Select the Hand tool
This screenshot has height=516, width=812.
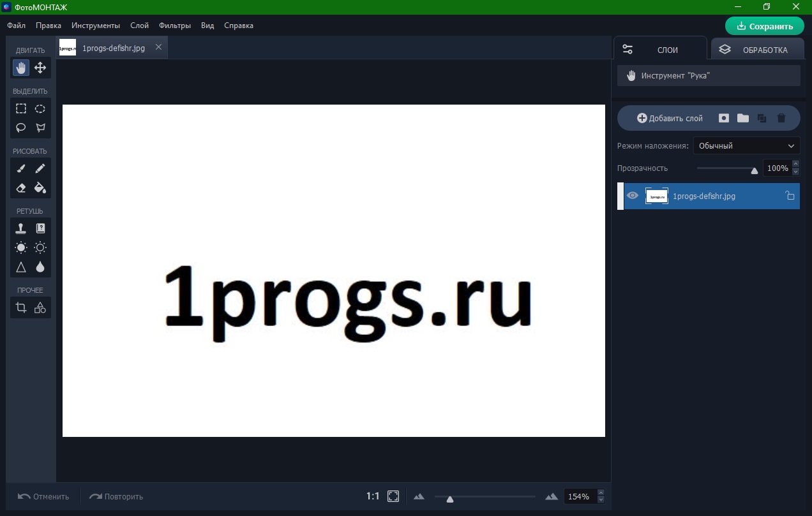tap(20, 68)
